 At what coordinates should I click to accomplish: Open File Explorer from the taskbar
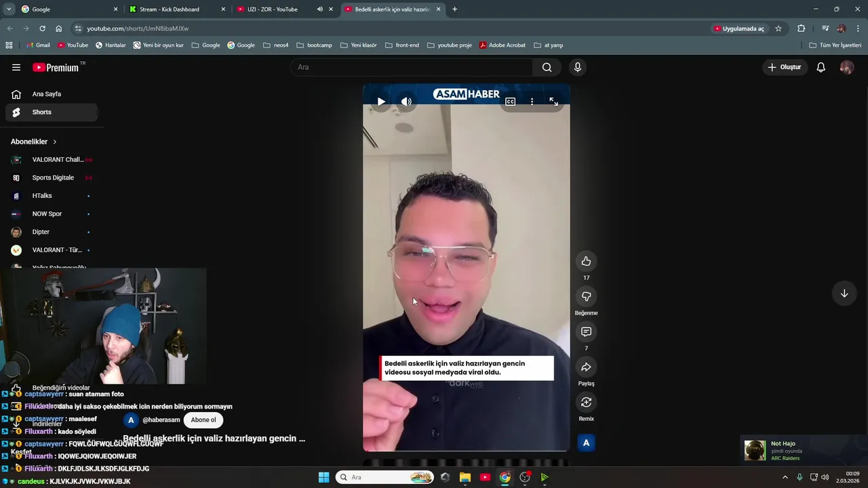(465, 477)
